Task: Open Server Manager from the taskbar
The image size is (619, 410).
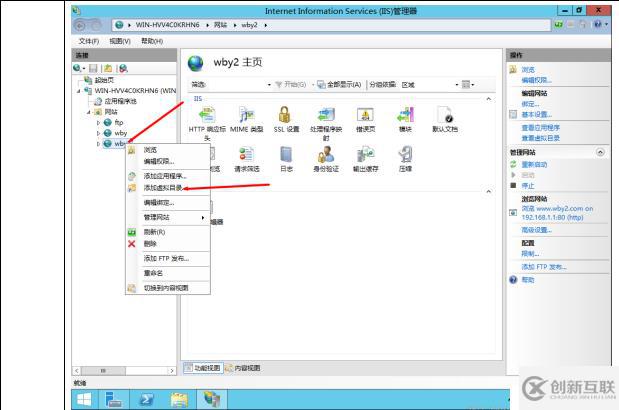Action: pos(114,399)
